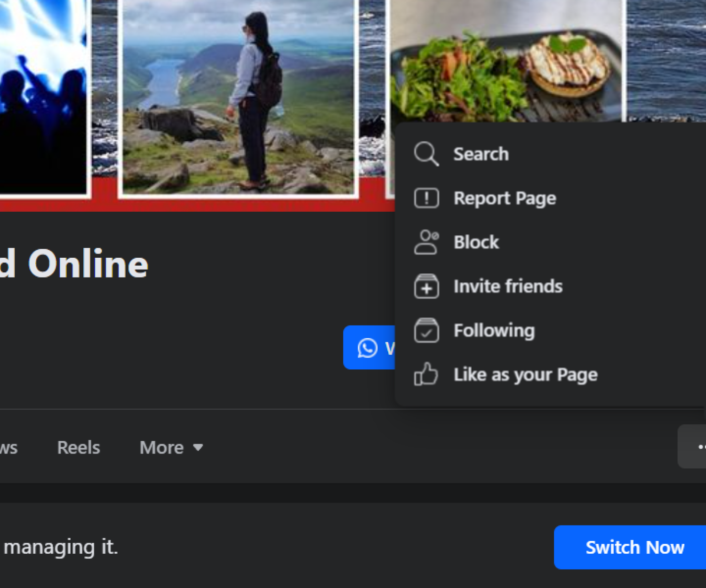This screenshot has height=588, width=706.
Task: Click the arrow next to More
Action: tap(198, 447)
